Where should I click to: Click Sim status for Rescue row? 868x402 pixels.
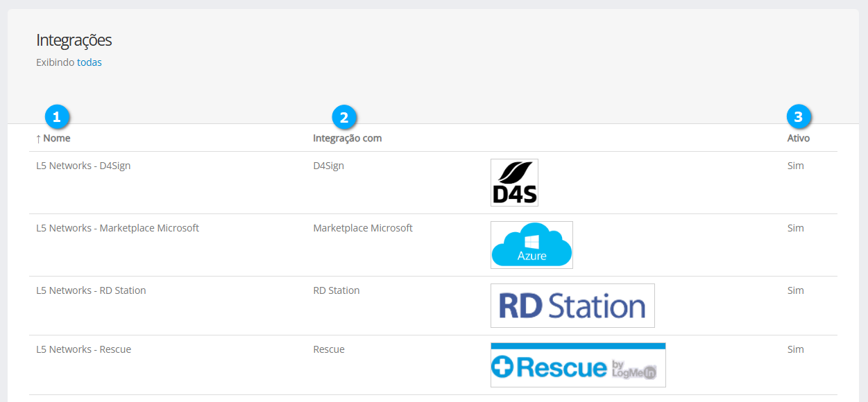(795, 349)
